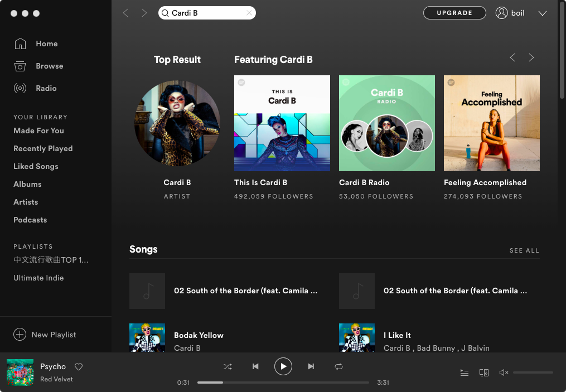The width and height of the screenshot is (566, 392).
Task: Click the This Is Cardi B title
Action: coord(260,183)
